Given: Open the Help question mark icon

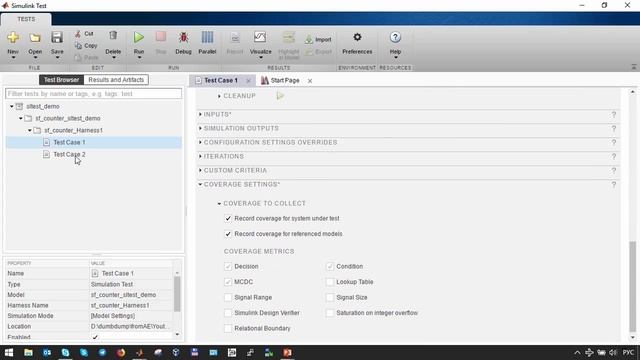Looking at the screenshot, I should point(395,38).
